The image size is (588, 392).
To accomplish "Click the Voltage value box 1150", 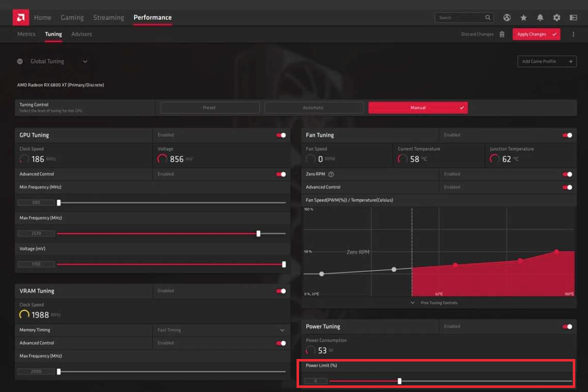I will click(36, 264).
